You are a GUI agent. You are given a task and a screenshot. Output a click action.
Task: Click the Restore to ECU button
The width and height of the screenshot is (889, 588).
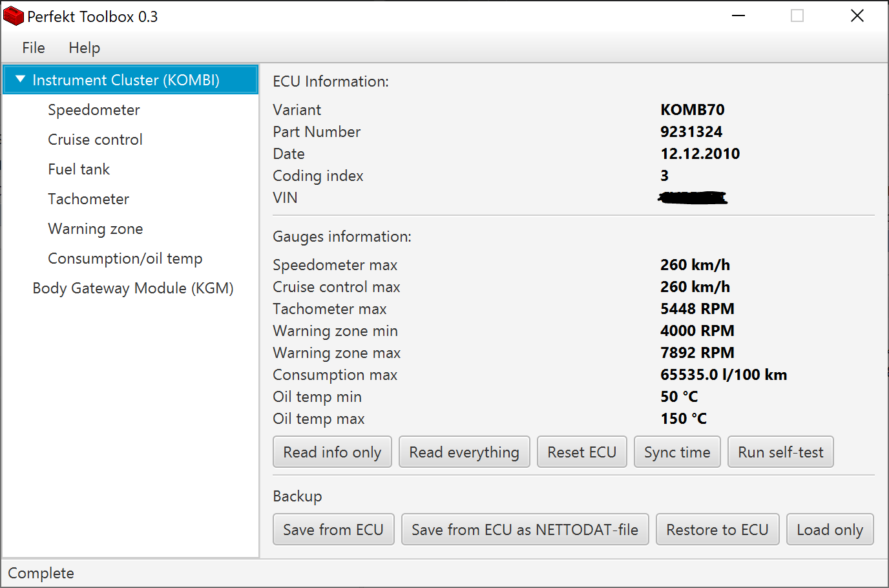pyautogui.click(x=718, y=530)
